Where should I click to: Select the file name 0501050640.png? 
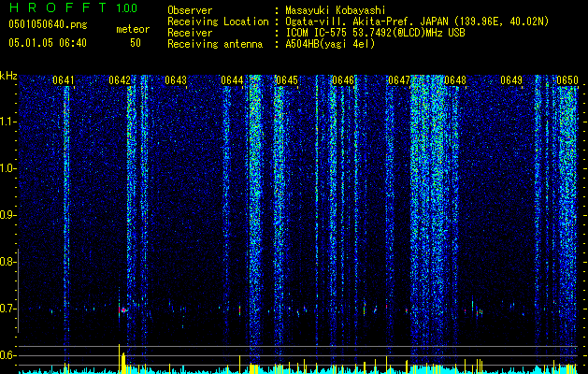coord(48,24)
